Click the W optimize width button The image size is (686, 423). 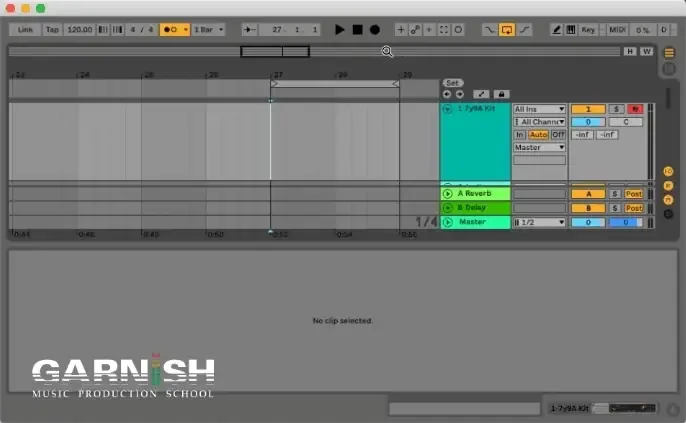(x=646, y=52)
